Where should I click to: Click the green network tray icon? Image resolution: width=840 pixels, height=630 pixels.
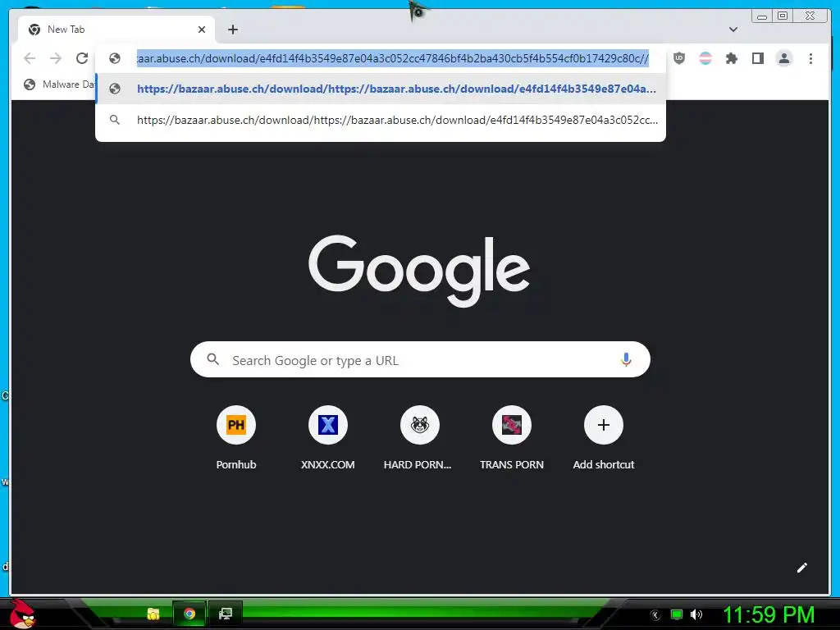coord(677,614)
